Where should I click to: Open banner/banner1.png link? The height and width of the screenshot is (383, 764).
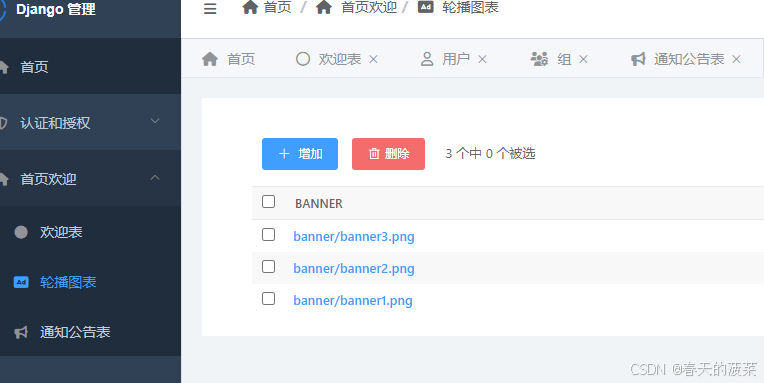point(353,301)
